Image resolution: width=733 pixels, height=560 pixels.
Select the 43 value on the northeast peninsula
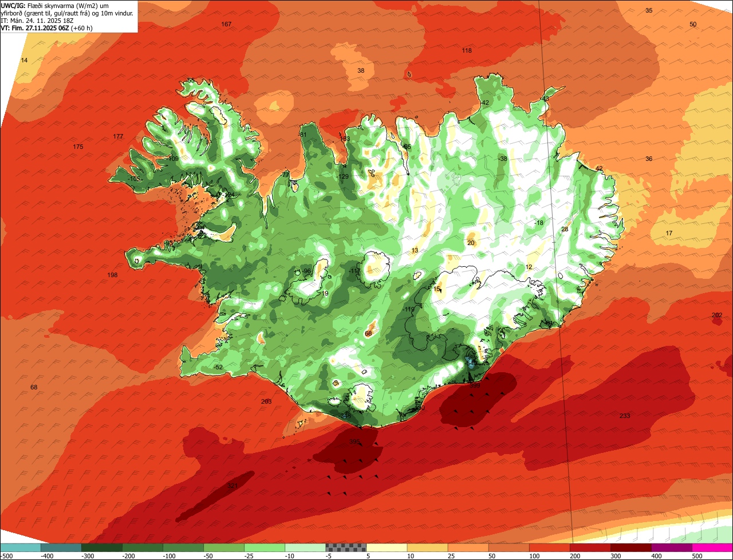(x=545, y=98)
